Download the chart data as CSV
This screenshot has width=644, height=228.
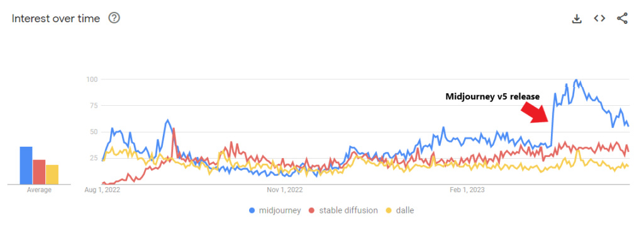(x=577, y=18)
